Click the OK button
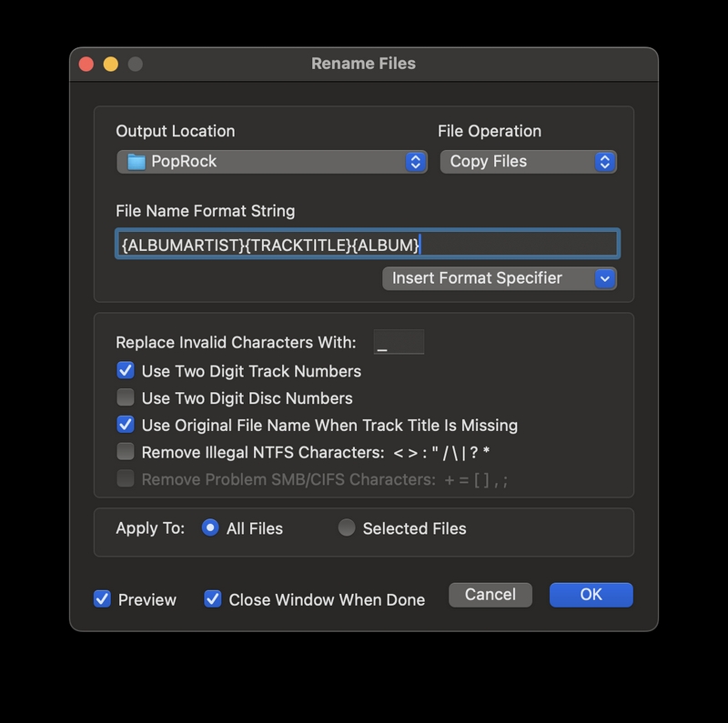The width and height of the screenshot is (728, 723). (x=591, y=595)
